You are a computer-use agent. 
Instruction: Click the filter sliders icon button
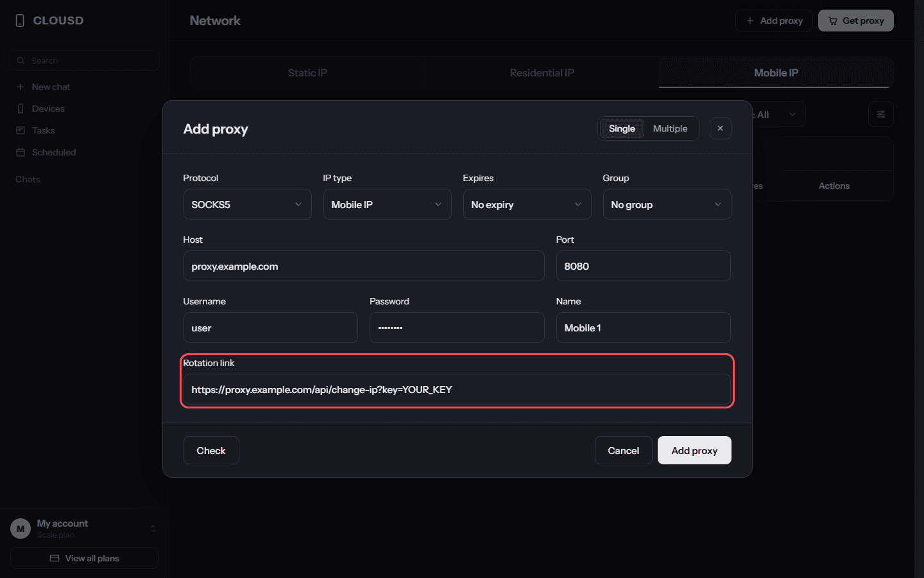(x=881, y=114)
